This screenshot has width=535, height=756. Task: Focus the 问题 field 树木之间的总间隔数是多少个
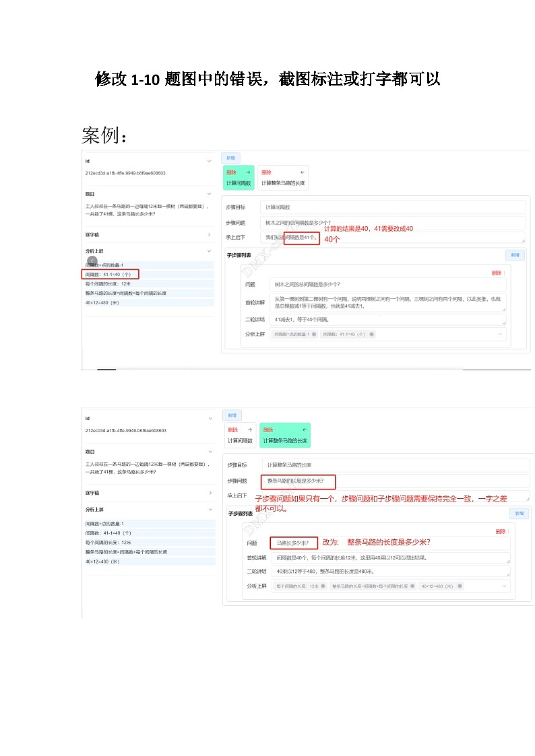[x=387, y=285]
